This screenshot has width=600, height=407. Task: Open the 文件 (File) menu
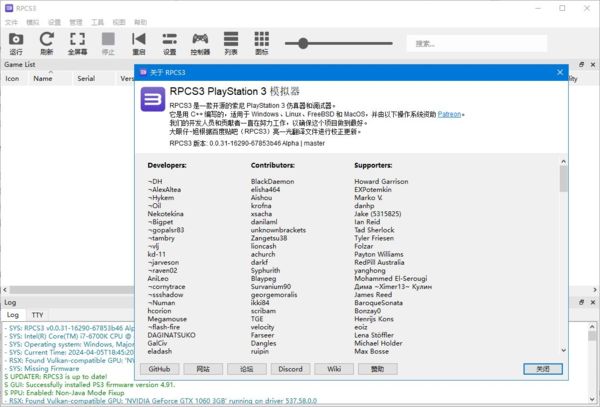pos(12,21)
